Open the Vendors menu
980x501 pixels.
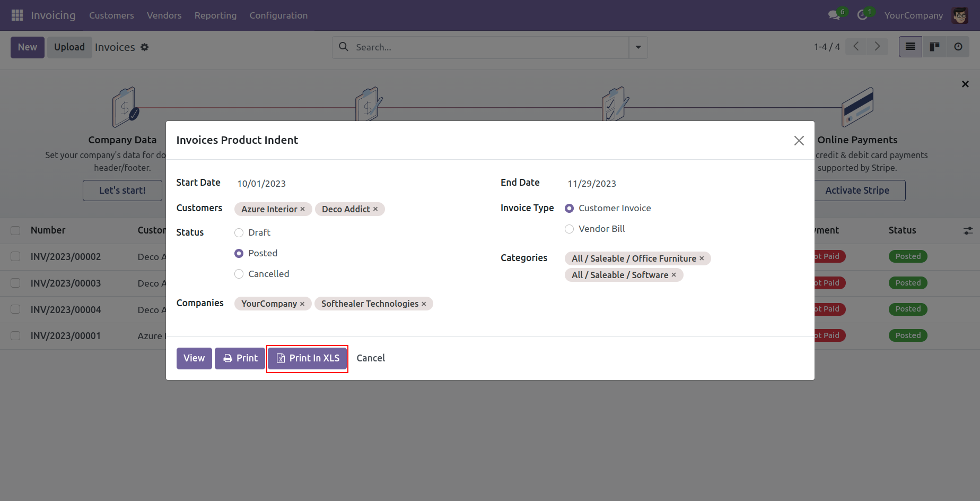(164, 15)
